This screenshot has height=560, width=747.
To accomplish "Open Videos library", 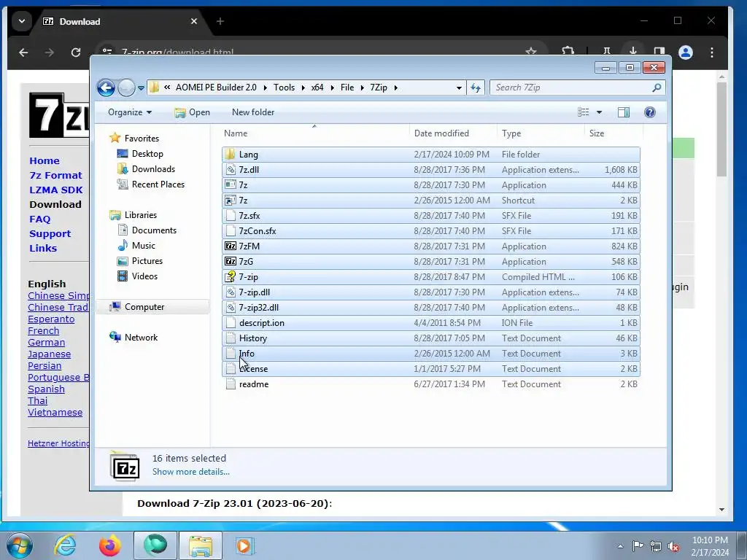I will (x=144, y=276).
